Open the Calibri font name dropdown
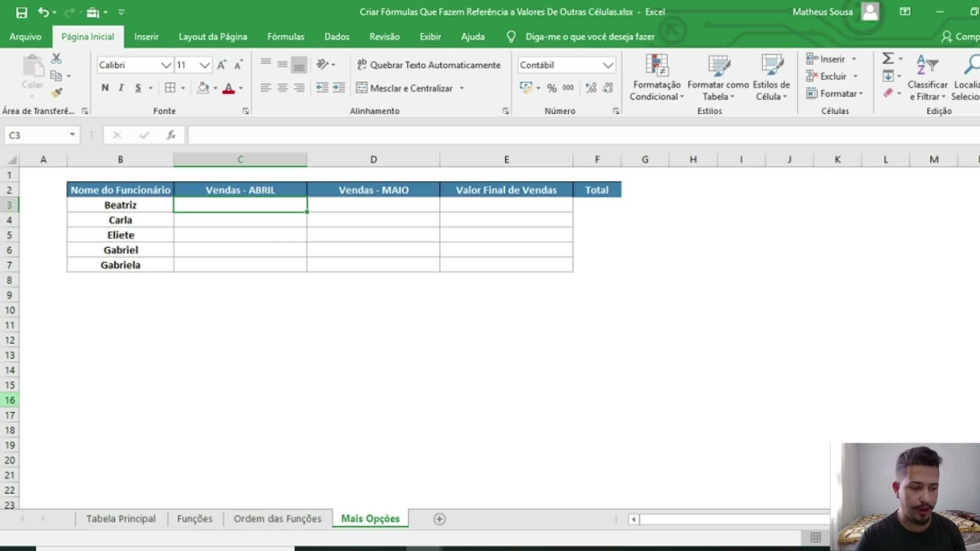Viewport: 980px width, 551px height. (166, 65)
